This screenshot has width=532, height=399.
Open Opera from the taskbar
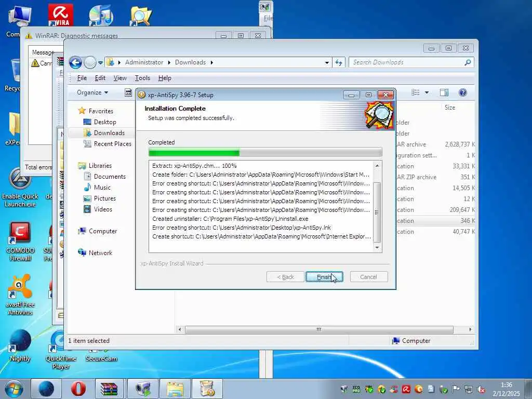(78, 389)
